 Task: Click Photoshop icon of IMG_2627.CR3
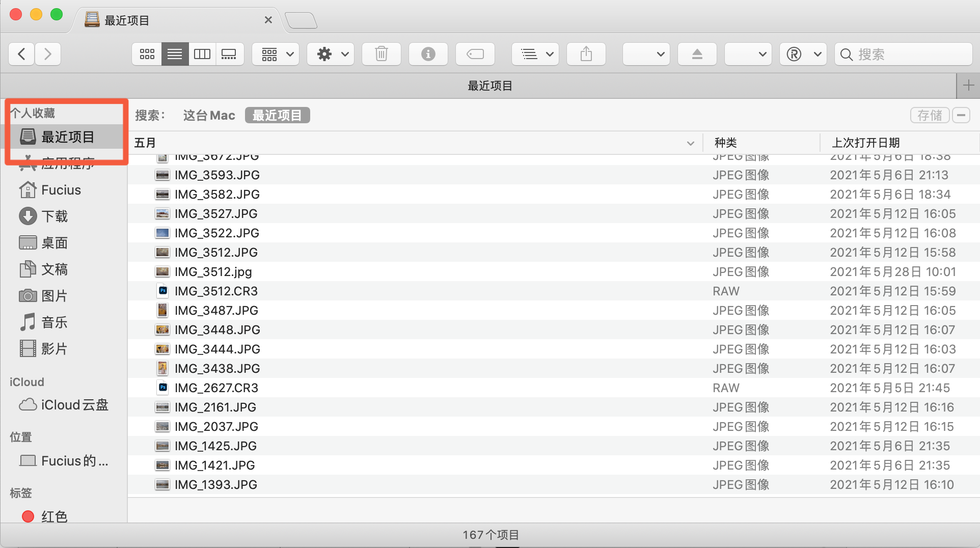162,388
